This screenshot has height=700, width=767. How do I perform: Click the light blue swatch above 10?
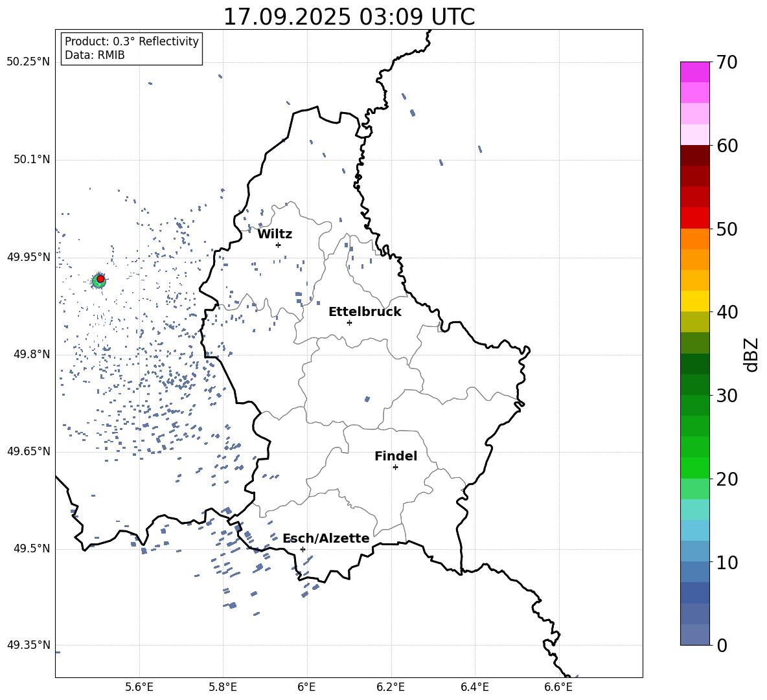pyautogui.click(x=695, y=552)
